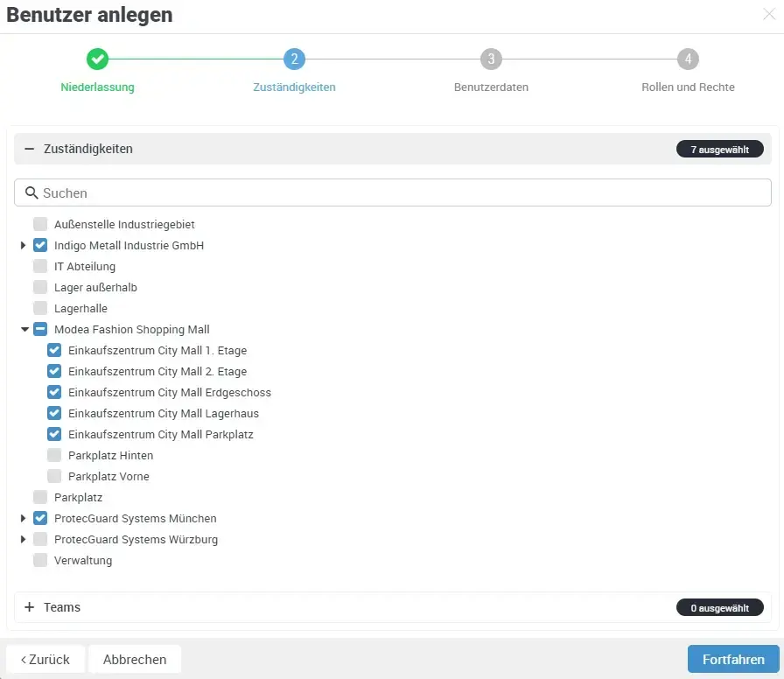Click the Fortfahren button
784x679 pixels.
pos(733,659)
